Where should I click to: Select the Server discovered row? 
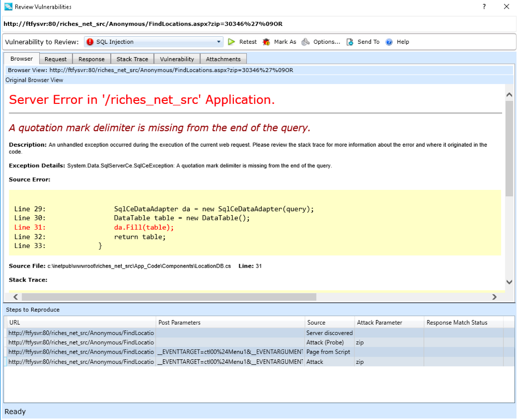tap(329, 333)
